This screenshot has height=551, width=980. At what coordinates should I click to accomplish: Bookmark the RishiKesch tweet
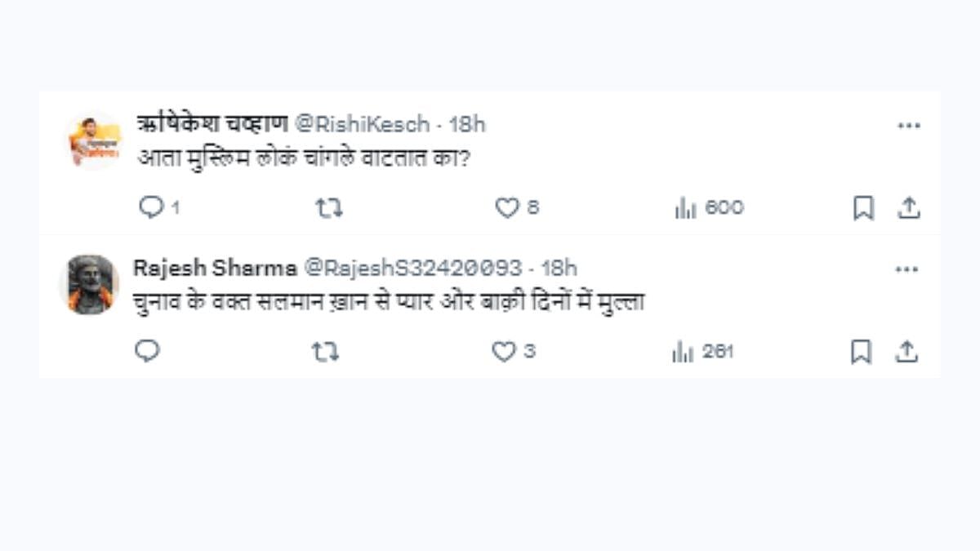863,208
